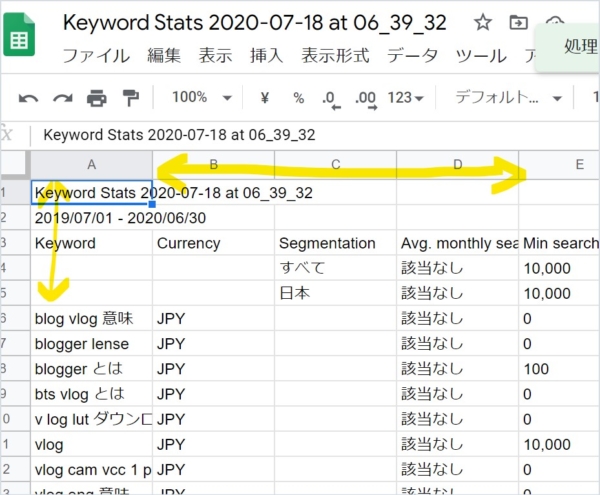Format selection as percent

298,98
